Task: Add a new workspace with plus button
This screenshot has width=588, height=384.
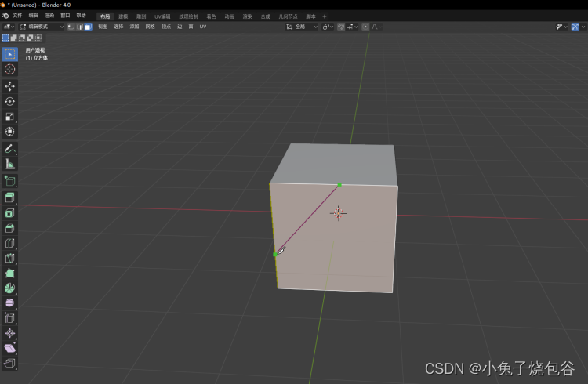Action: [325, 16]
